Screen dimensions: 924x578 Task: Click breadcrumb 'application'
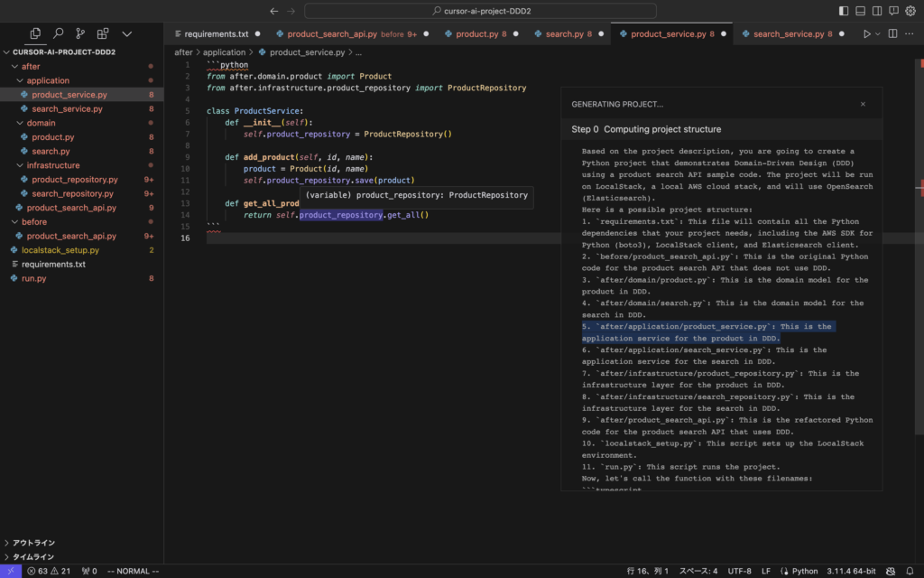tap(224, 52)
